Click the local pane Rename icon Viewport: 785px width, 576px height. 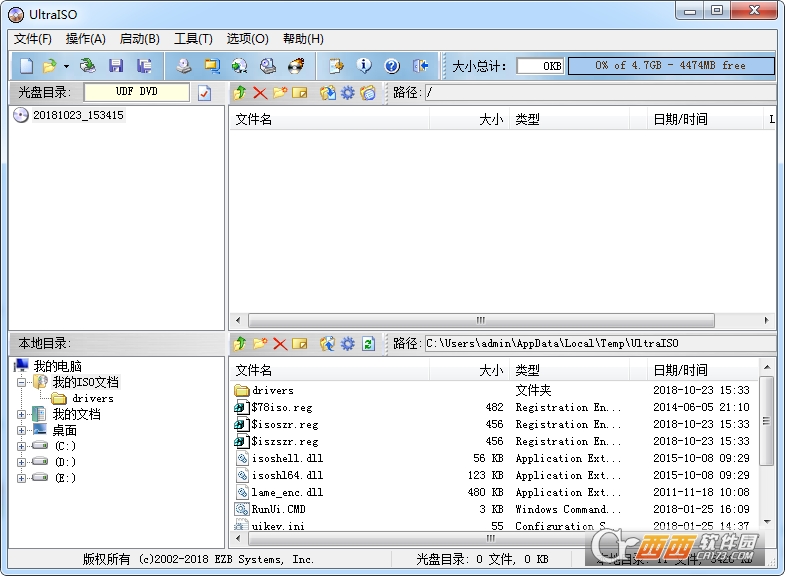click(x=300, y=344)
